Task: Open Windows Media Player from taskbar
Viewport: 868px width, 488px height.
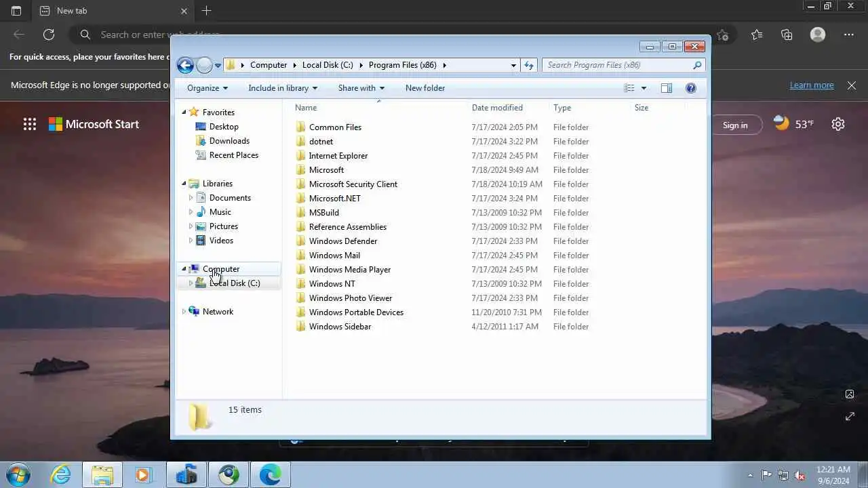Action: [143, 475]
